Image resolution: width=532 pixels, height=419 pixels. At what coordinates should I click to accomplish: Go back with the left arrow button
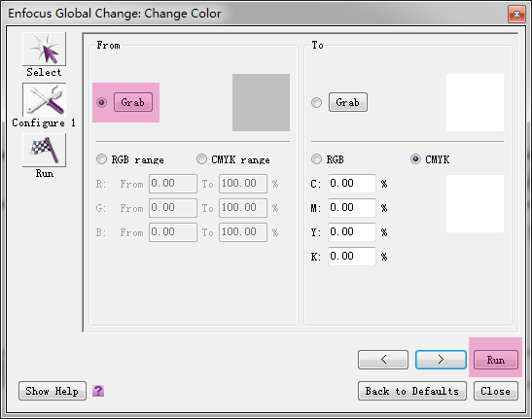coord(383,360)
